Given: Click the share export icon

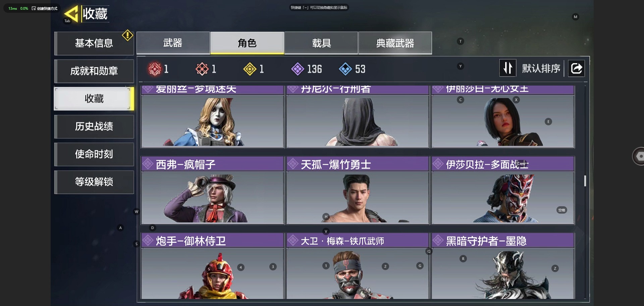Looking at the screenshot, I should [576, 69].
